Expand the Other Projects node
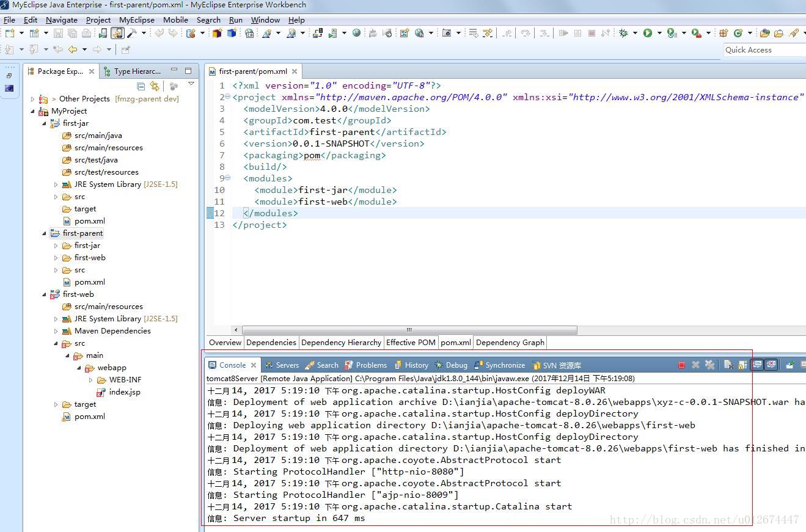806x532 pixels. (x=32, y=98)
